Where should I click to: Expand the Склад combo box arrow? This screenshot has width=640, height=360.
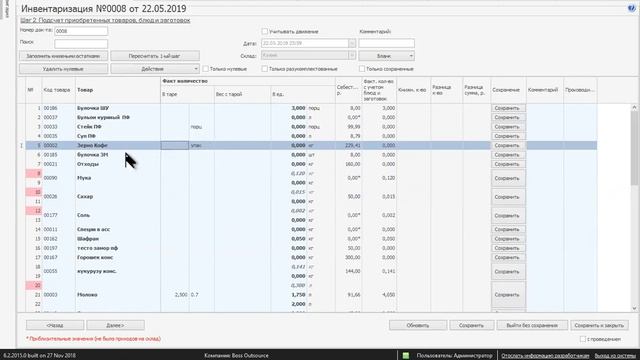click(352, 55)
